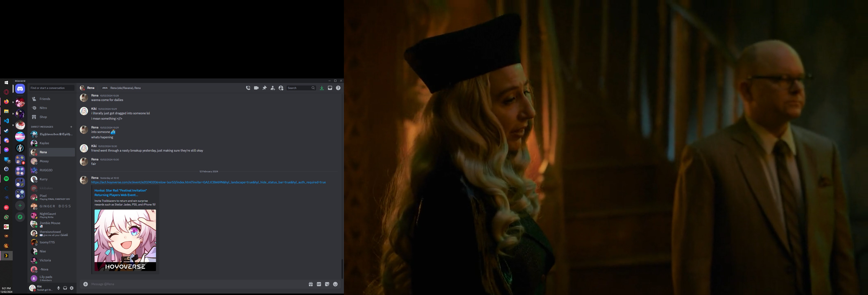Open DM with Kaylee
This screenshot has width=868, height=295.
click(52, 143)
